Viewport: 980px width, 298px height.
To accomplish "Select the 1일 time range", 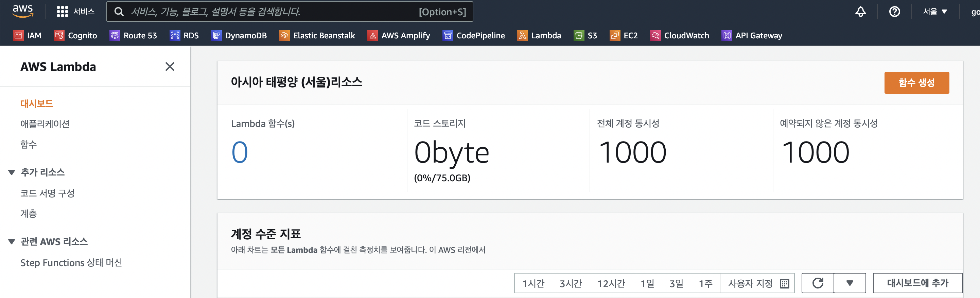I will click(647, 283).
